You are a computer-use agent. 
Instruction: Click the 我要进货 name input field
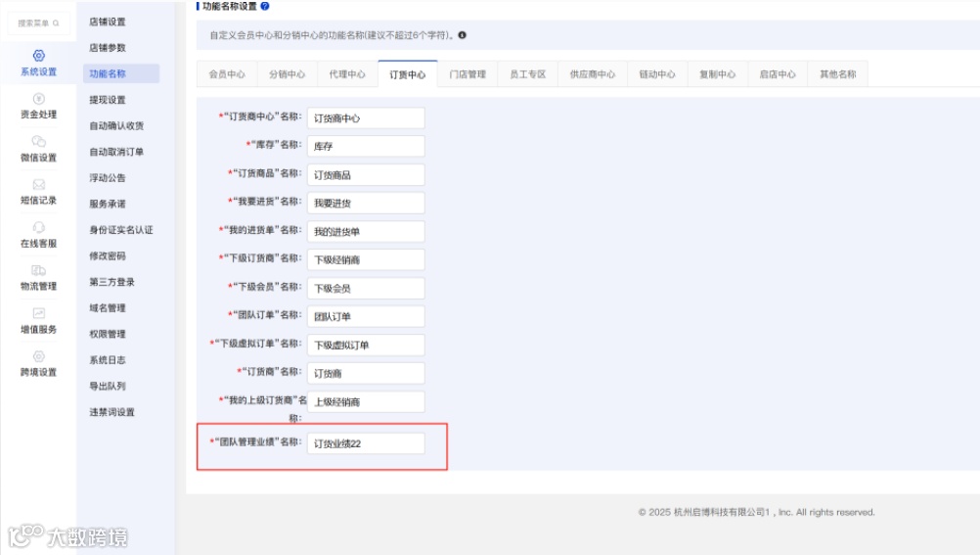point(366,204)
